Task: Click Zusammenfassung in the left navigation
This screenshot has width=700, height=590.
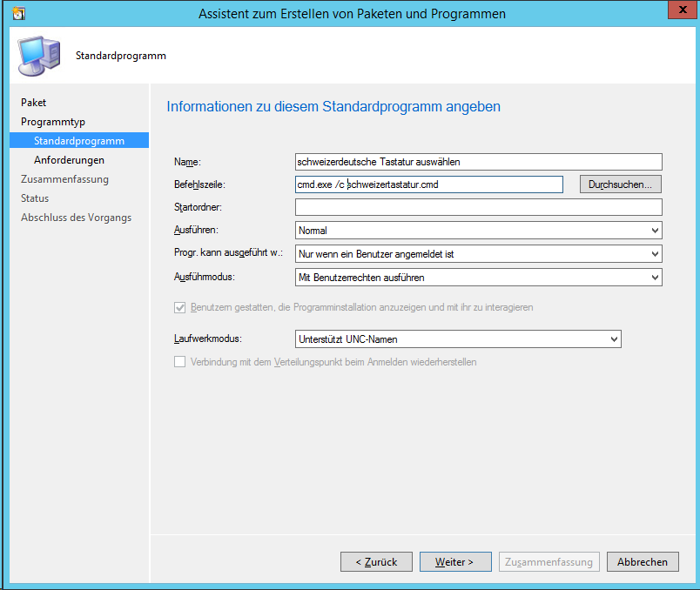Action: 64,179
